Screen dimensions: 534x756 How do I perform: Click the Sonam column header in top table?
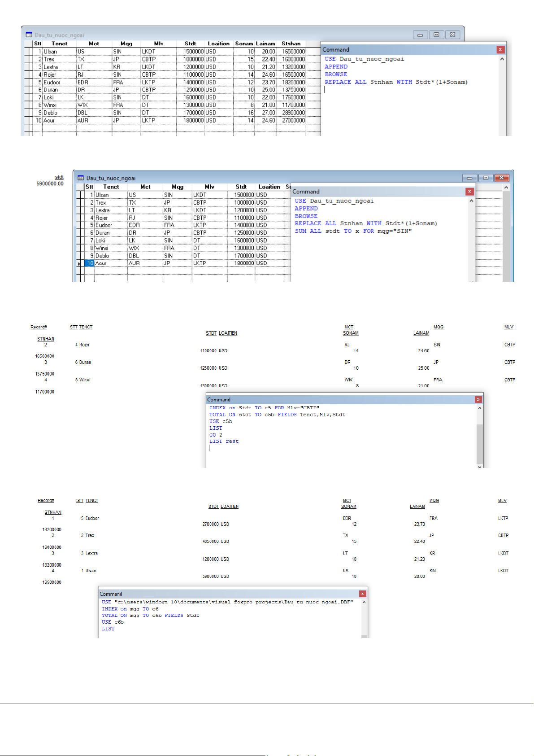point(244,44)
